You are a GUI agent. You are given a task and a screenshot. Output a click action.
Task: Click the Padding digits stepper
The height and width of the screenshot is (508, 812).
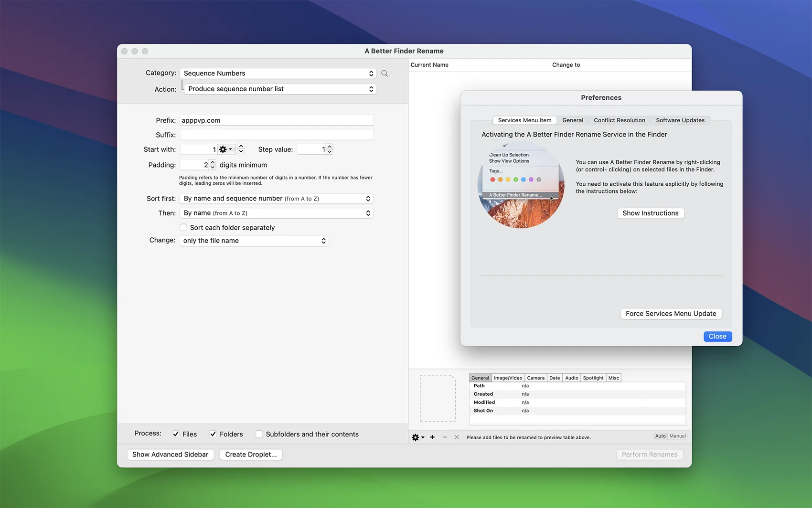213,165
